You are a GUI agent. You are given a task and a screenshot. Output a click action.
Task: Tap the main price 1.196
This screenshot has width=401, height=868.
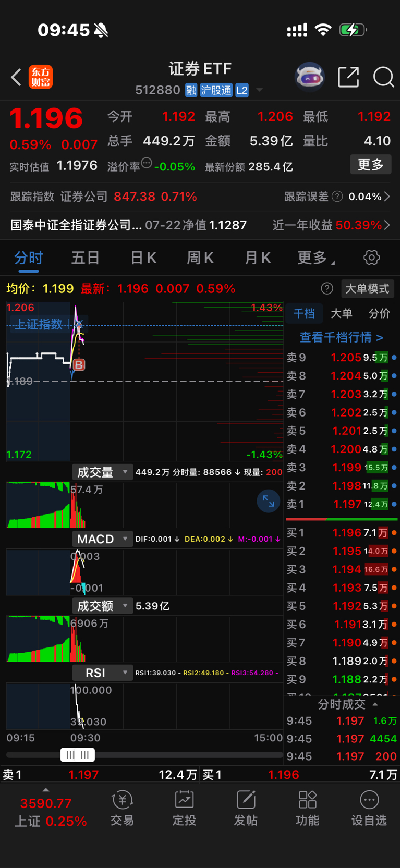pos(46,118)
